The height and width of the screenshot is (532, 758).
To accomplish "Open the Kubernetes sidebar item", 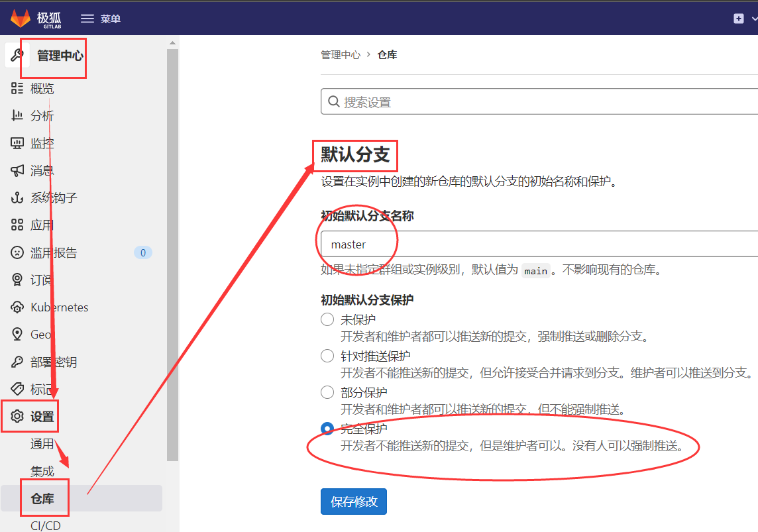I will click(x=60, y=307).
